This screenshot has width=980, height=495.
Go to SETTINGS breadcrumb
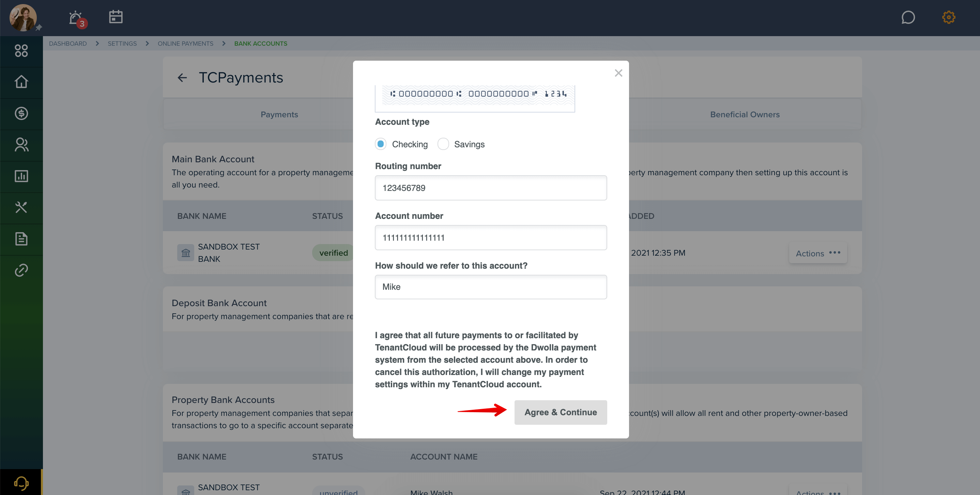click(122, 43)
